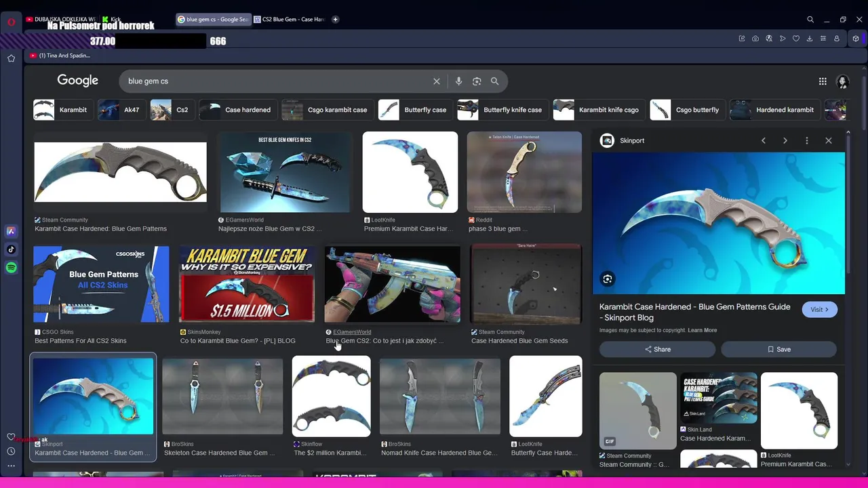The width and height of the screenshot is (868, 488).
Task: Open Spotify in the sidebar
Action: (12, 268)
